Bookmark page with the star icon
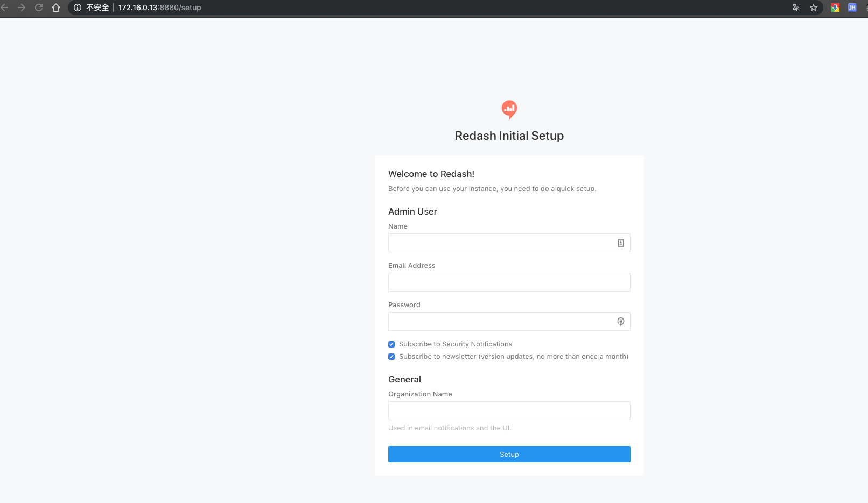 point(814,8)
